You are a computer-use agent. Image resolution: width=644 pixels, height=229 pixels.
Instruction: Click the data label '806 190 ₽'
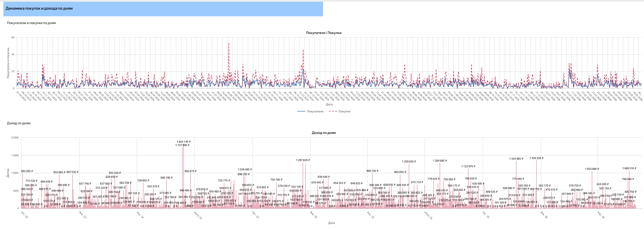pos(166,178)
